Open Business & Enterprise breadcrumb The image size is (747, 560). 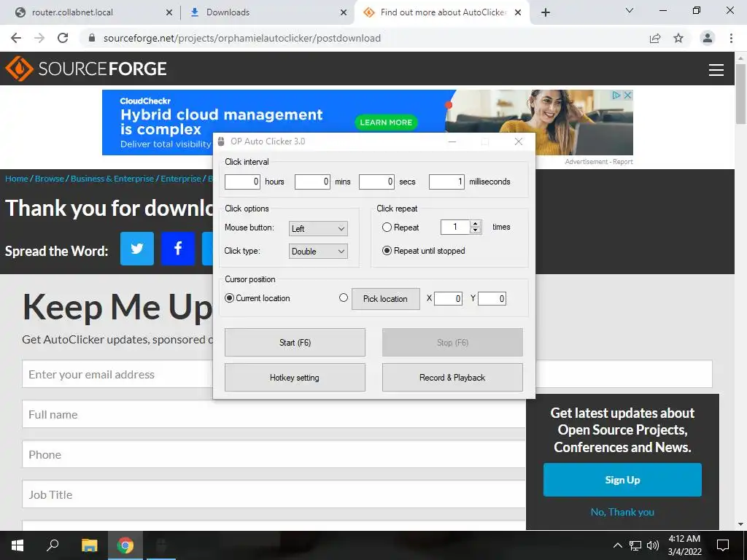tap(112, 179)
